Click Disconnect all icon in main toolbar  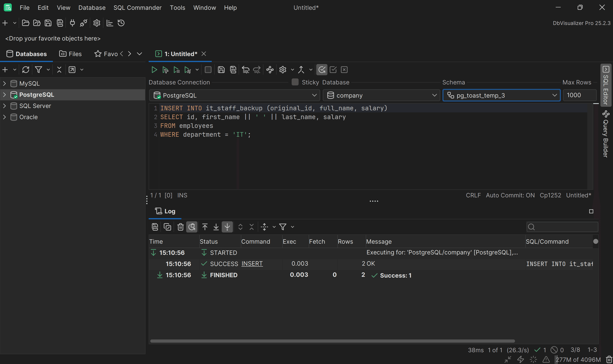(83, 23)
